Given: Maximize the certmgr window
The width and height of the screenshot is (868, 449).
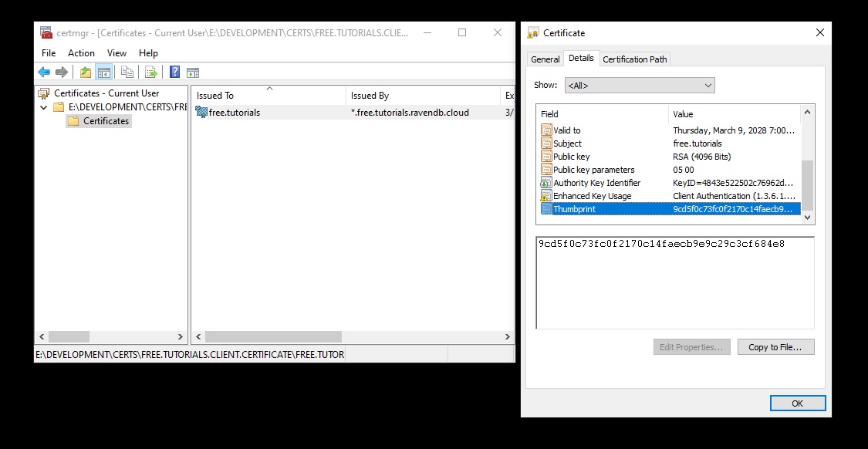Looking at the screenshot, I should click(x=462, y=32).
